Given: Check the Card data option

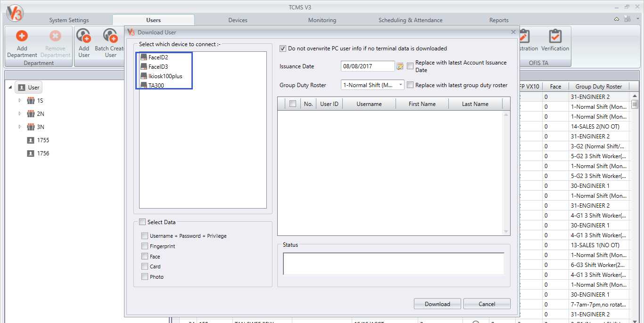Looking at the screenshot, I should coord(145,266).
